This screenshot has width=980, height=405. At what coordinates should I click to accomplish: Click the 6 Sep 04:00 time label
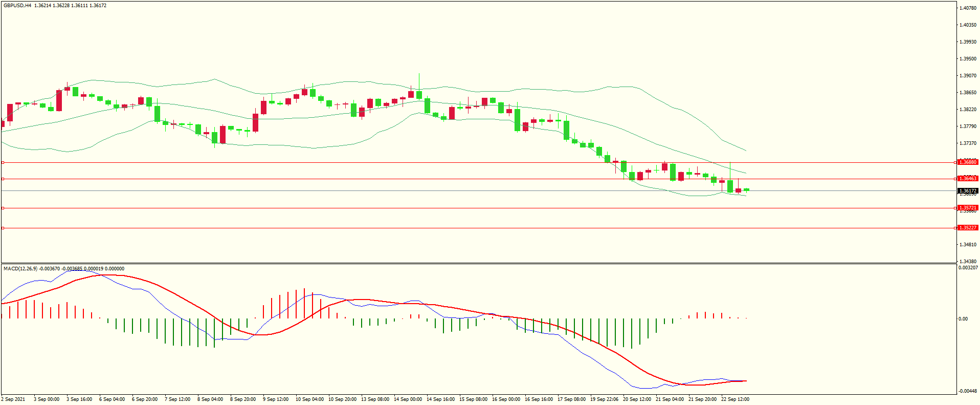tap(112, 399)
